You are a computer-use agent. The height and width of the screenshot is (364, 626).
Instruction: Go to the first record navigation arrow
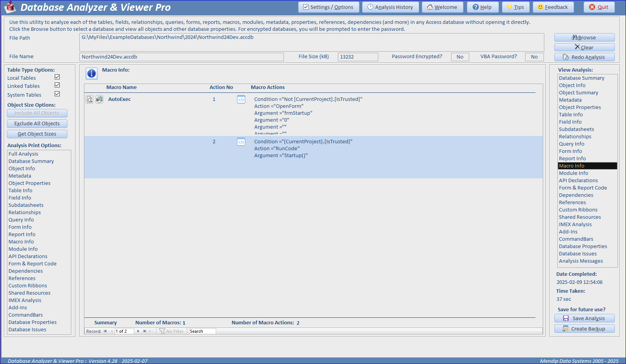[105, 331]
